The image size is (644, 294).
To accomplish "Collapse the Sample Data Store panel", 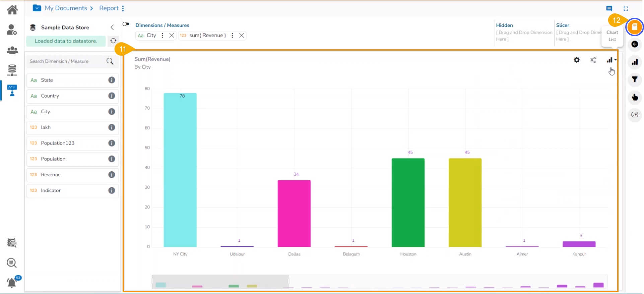I will click(x=112, y=27).
